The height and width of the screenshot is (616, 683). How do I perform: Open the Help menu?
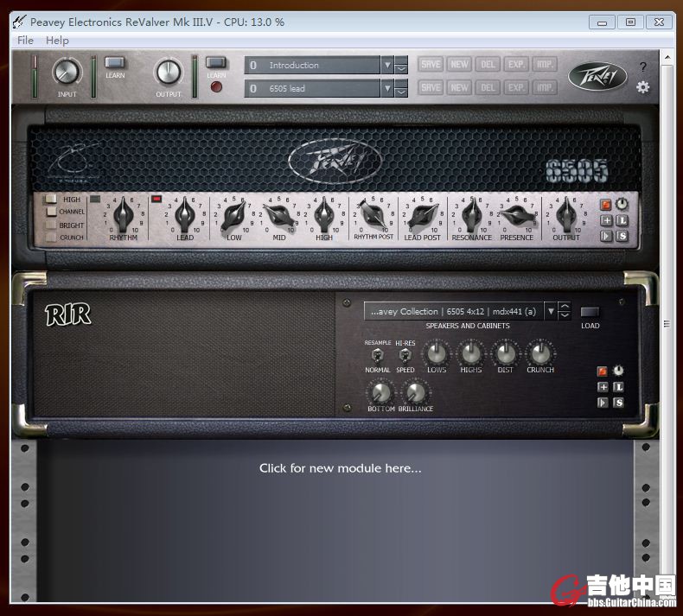[x=57, y=41]
